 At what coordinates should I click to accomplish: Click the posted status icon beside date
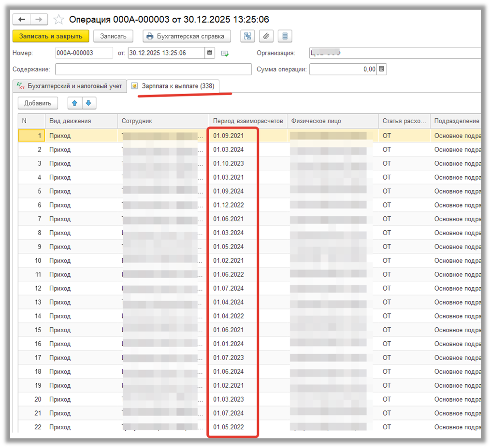(225, 54)
